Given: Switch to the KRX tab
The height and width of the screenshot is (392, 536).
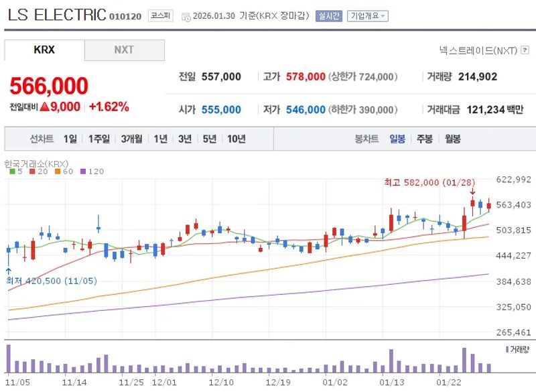Looking at the screenshot, I should pos(44,50).
